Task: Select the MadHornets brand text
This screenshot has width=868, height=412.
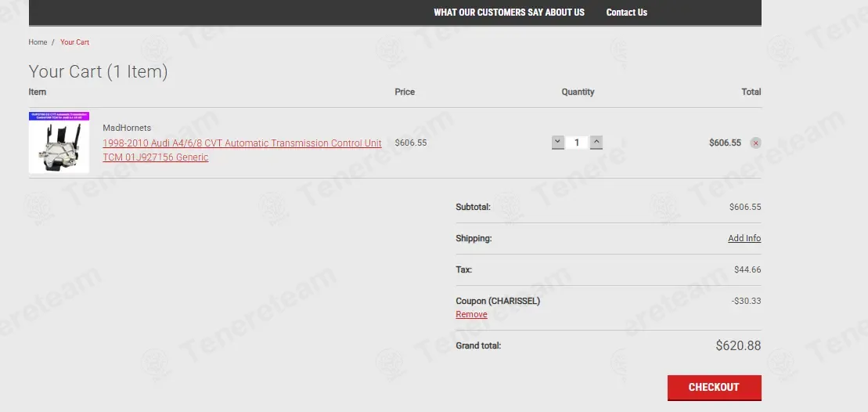Action: tap(127, 128)
